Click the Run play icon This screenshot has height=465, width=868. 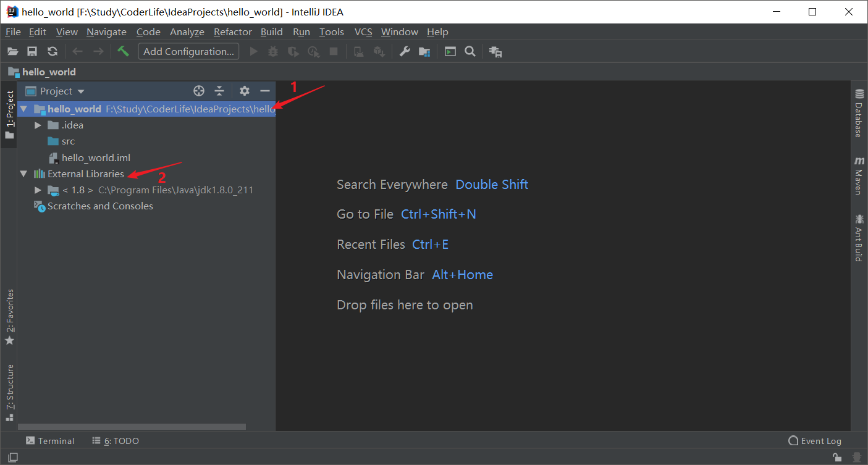pos(253,52)
